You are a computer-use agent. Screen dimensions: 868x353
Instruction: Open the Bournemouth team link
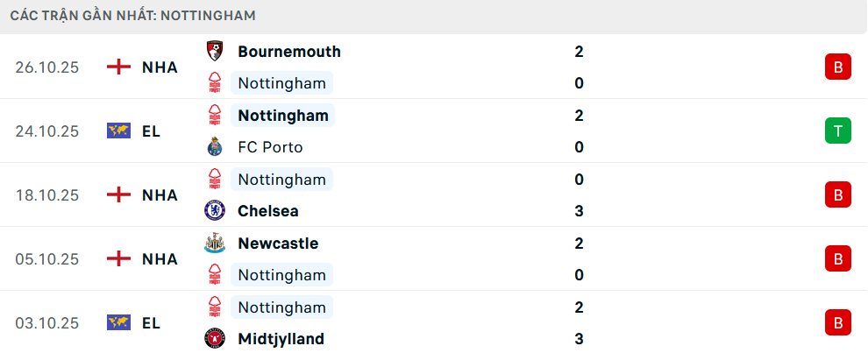pyautogui.click(x=289, y=52)
